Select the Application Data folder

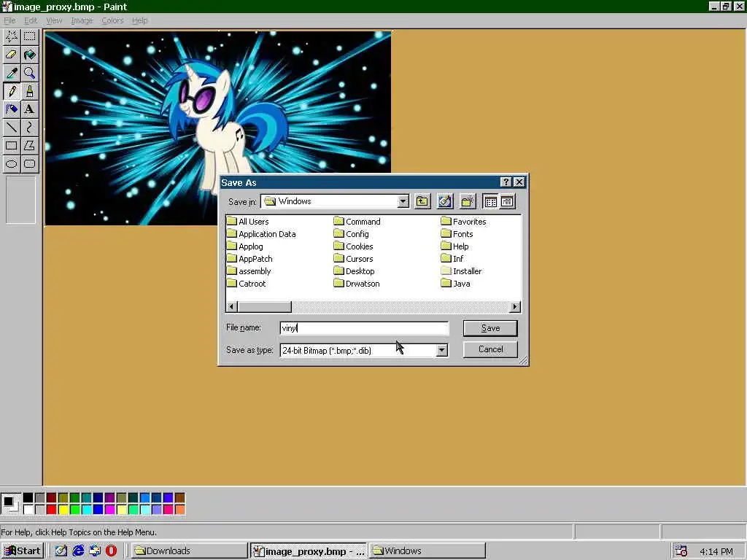[261, 234]
